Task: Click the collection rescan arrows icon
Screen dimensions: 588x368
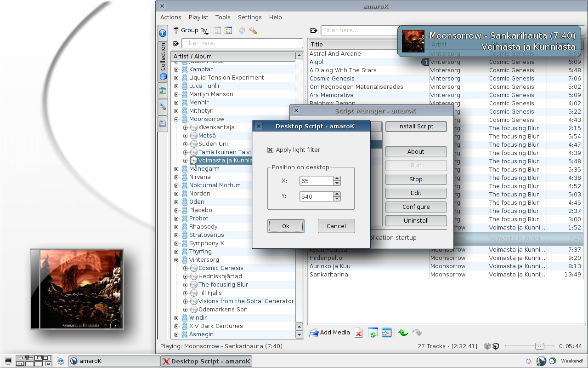Action: coord(242,30)
